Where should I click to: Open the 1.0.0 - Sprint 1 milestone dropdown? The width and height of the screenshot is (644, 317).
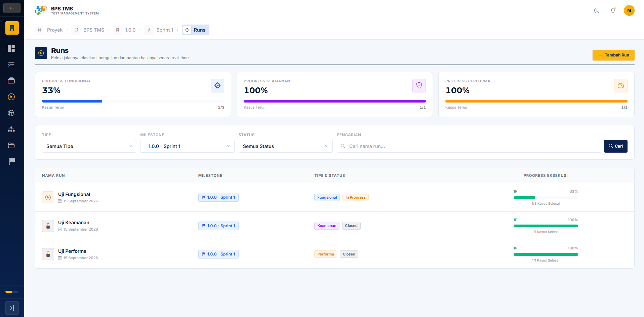pos(187,146)
